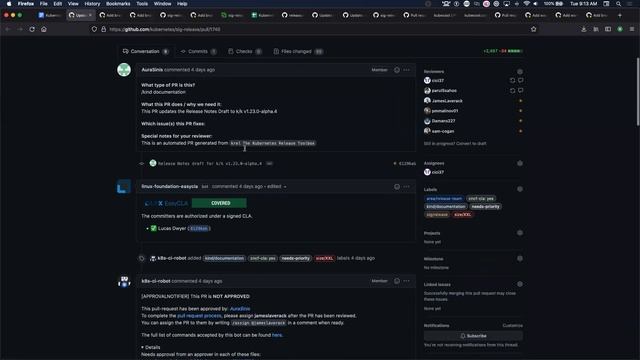
Task: Go to the Firefox home page icon
Action: point(44,29)
